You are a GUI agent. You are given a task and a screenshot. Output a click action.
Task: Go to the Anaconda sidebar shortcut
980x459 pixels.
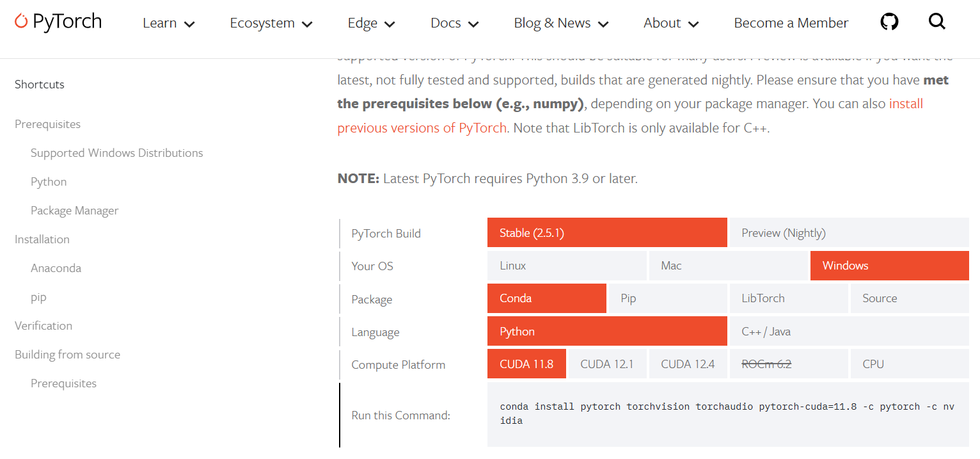56,268
